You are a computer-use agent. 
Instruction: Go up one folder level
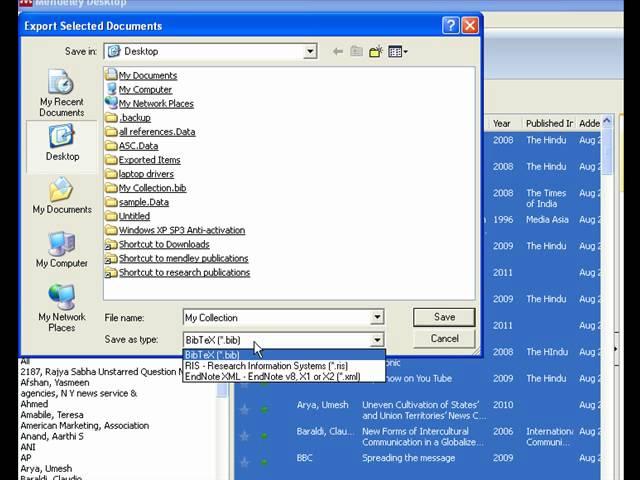tap(356, 51)
